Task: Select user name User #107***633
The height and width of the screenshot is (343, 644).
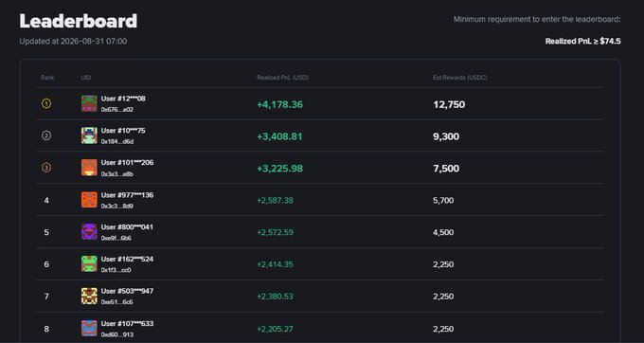Action: (127, 323)
